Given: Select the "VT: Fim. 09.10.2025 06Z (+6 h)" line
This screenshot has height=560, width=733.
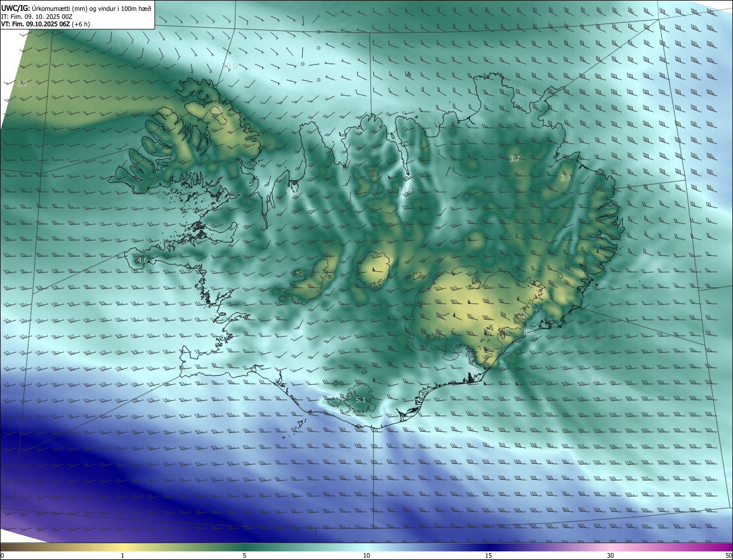Looking at the screenshot, I should (45, 24).
